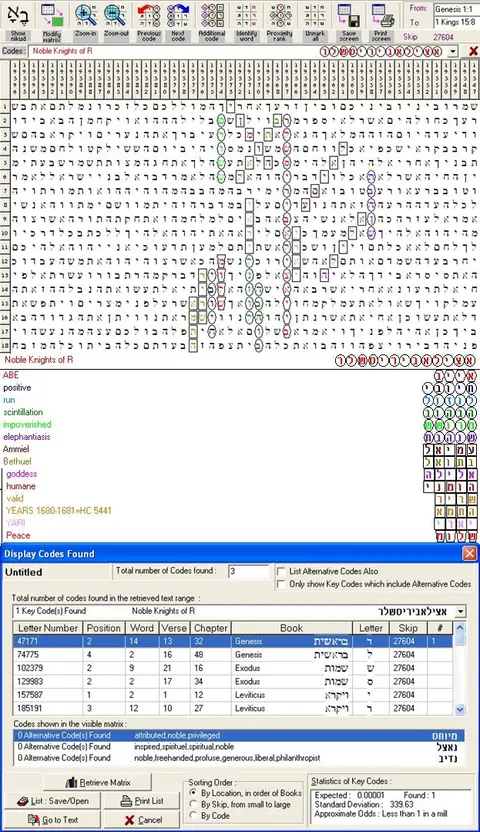
Task: Go to the Next code
Action: pos(178,22)
